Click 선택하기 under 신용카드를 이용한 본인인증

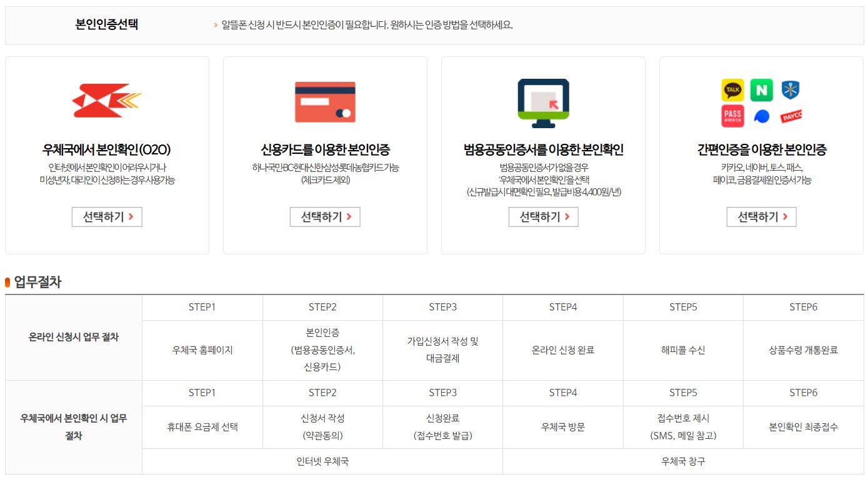(x=324, y=217)
